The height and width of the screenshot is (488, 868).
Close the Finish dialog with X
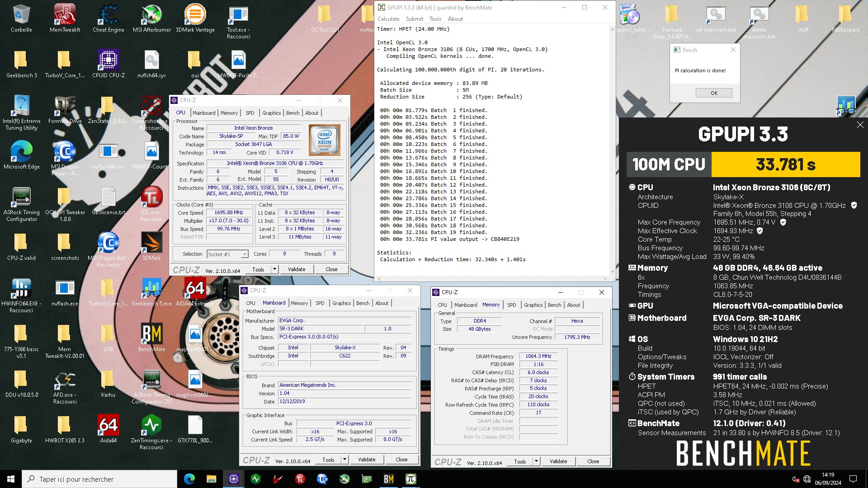(733, 50)
